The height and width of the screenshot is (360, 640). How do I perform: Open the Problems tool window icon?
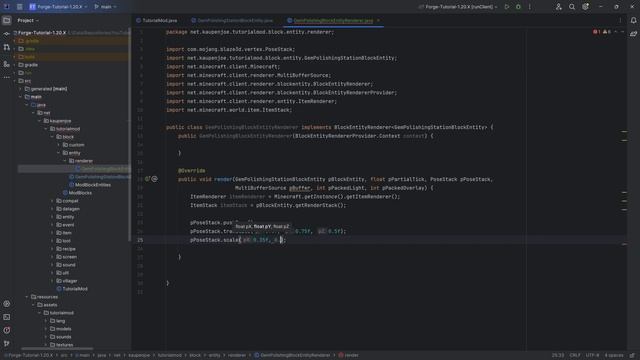click(7, 330)
